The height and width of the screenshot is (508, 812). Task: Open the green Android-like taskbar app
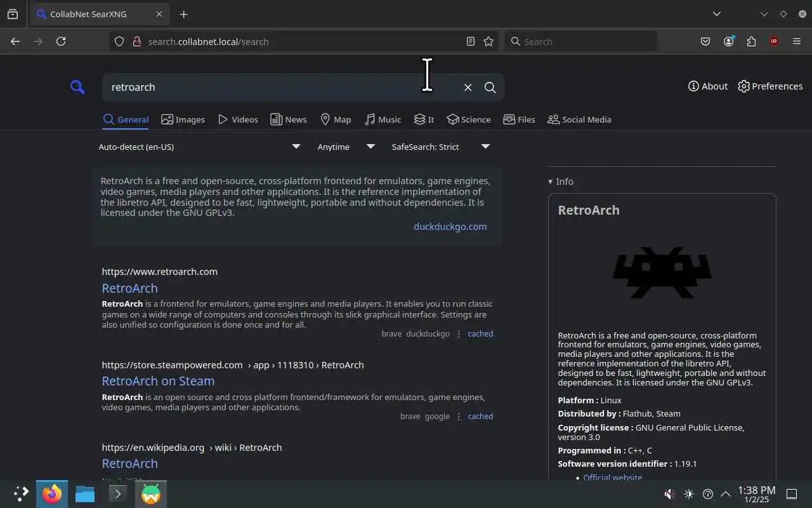150,493
